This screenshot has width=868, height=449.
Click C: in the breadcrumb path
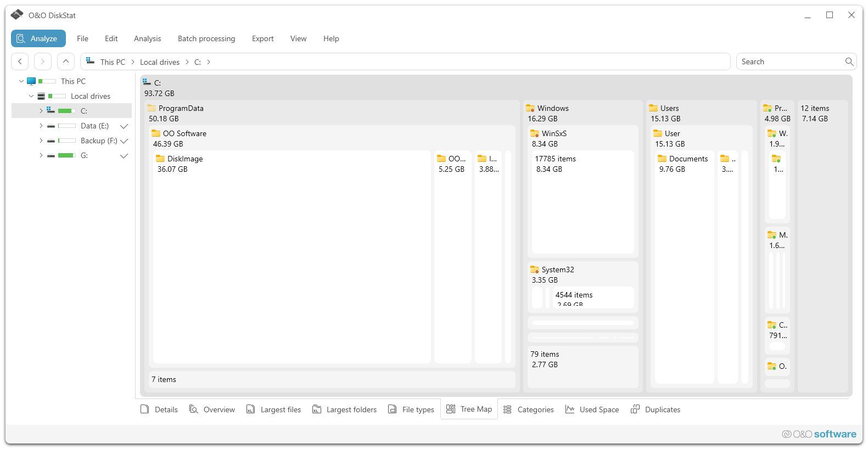pos(198,62)
